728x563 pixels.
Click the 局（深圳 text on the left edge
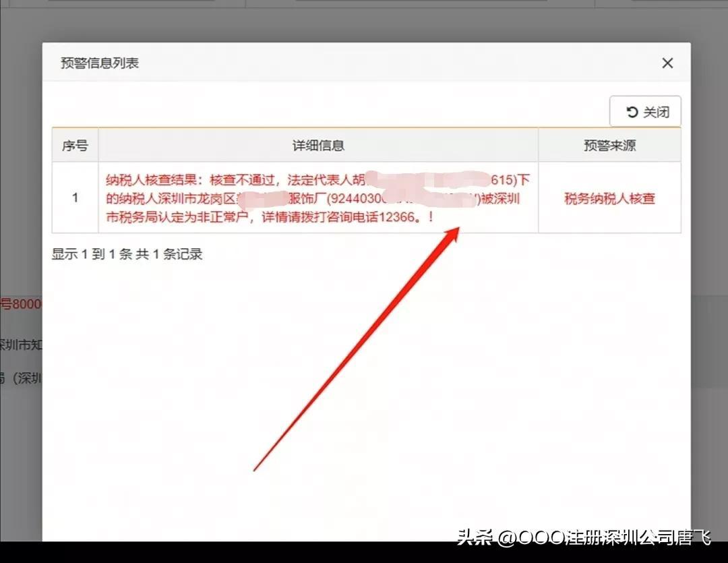(21, 378)
